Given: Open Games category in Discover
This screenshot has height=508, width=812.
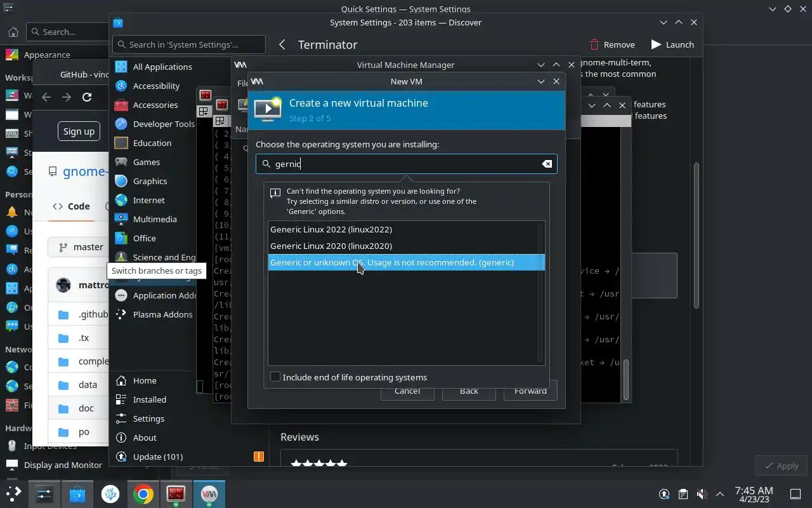Looking at the screenshot, I should [154, 162].
